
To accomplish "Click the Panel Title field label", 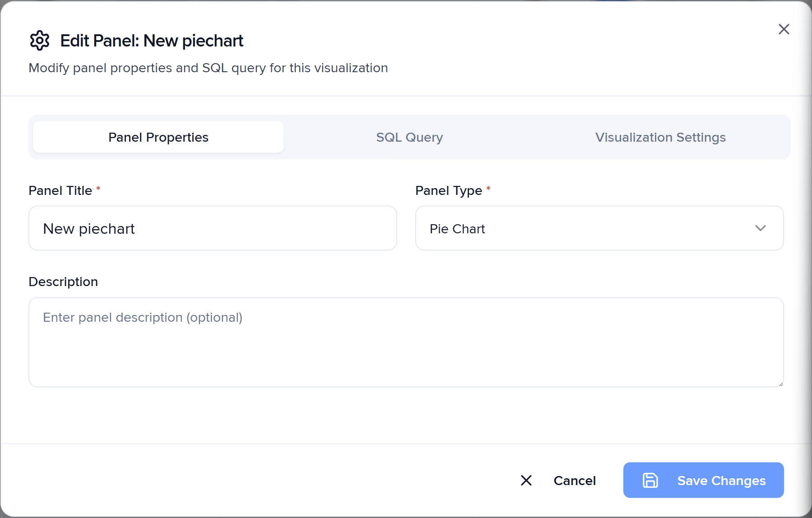I will click(x=60, y=190).
